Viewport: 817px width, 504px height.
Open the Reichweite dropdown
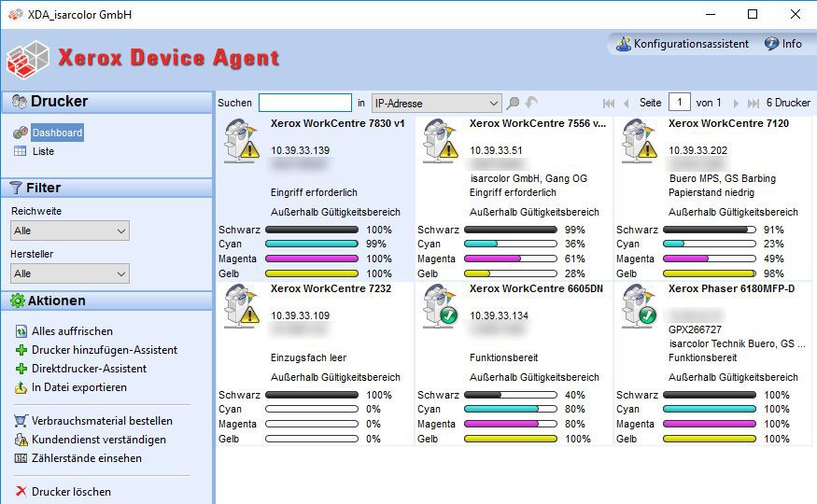(70, 231)
